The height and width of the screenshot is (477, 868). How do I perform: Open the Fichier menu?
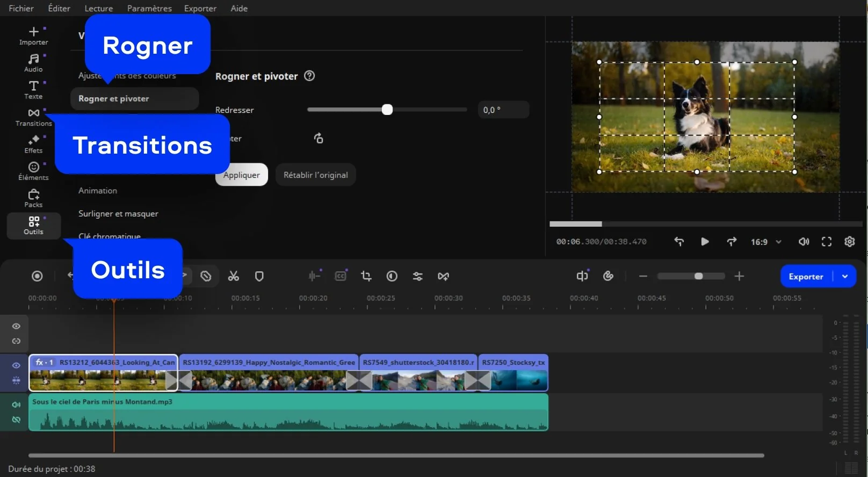click(21, 8)
